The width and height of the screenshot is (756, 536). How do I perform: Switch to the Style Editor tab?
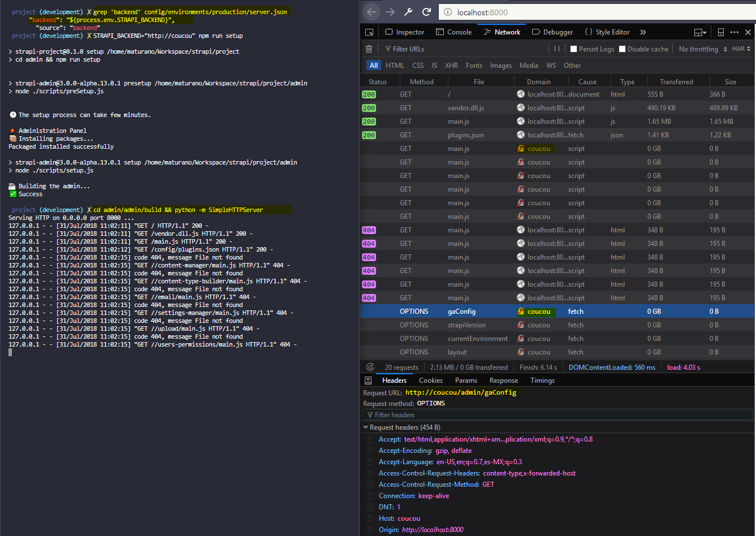pyautogui.click(x=607, y=32)
